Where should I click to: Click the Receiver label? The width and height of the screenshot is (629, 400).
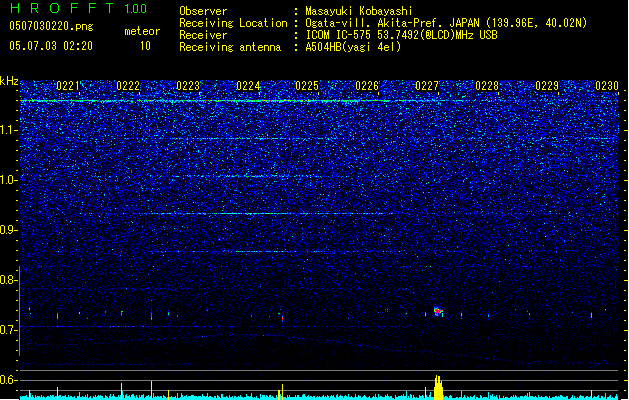[203, 35]
